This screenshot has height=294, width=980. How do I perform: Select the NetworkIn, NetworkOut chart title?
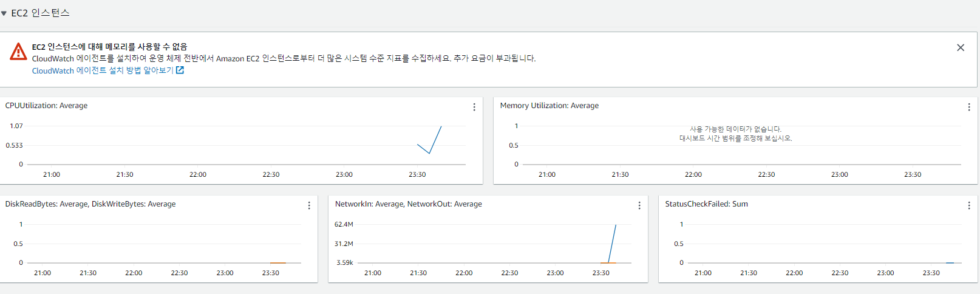point(408,204)
